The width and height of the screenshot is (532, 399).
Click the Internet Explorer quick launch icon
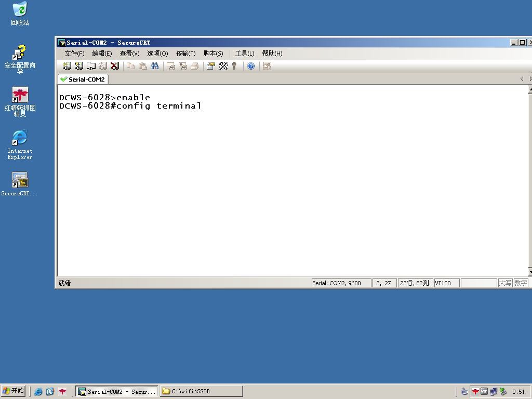(38, 392)
